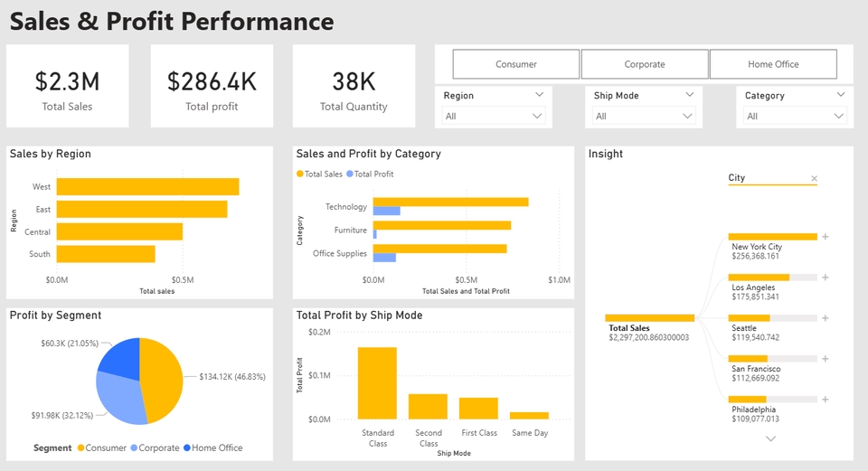The height and width of the screenshot is (471, 868).
Task: Open the Region slicer's All dropdown
Action: pyautogui.click(x=494, y=116)
